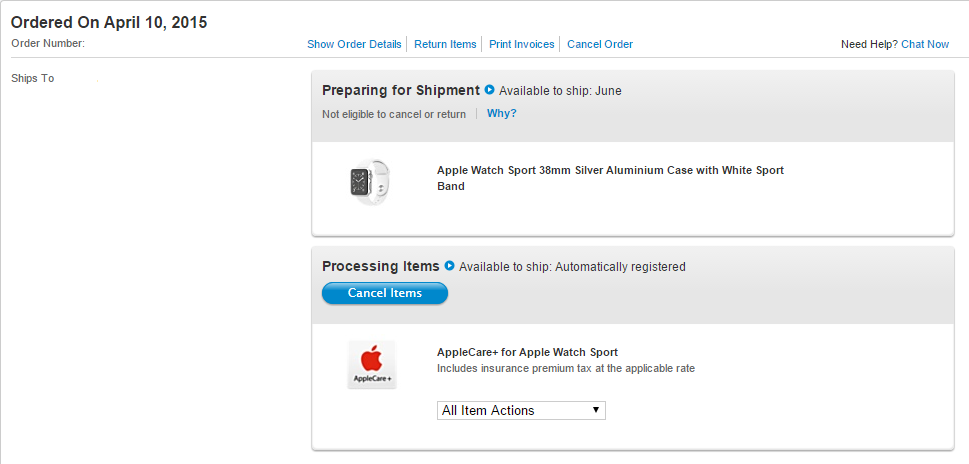Select Print Invoices
969x464 pixels.
522,44
